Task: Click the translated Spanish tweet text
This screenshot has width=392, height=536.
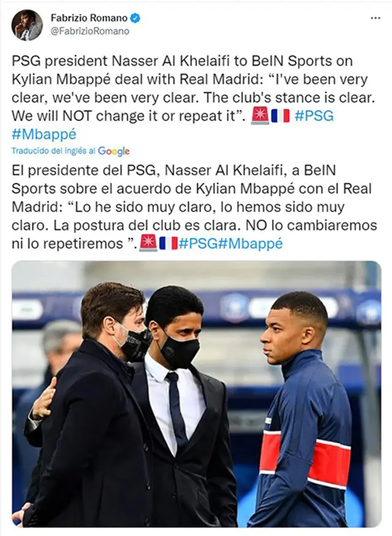Action: (194, 207)
